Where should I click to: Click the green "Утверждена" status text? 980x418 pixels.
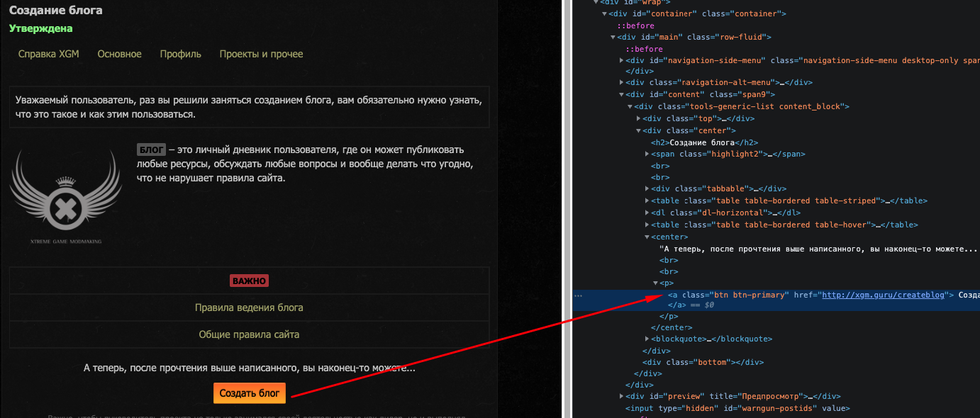(x=41, y=28)
